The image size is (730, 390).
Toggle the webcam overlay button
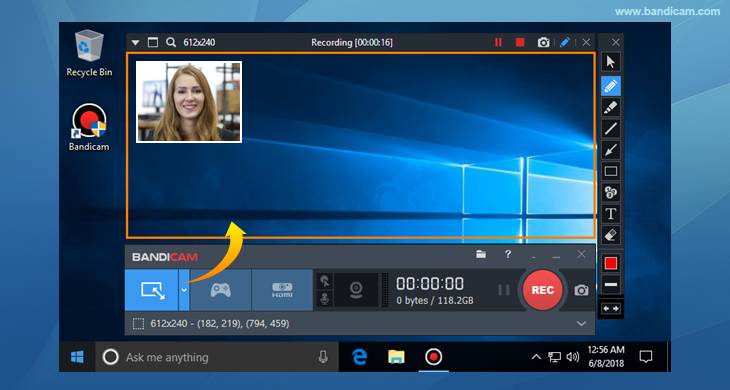[x=356, y=290]
